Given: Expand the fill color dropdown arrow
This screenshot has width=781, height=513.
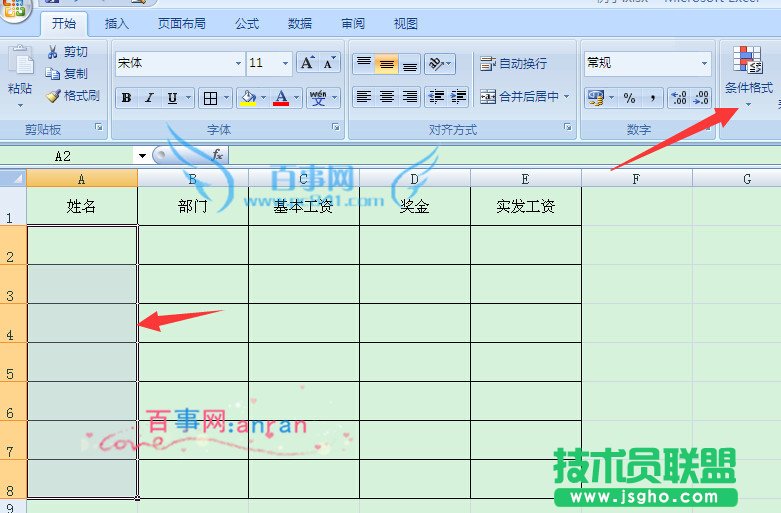Looking at the screenshot, I should 263,98.
